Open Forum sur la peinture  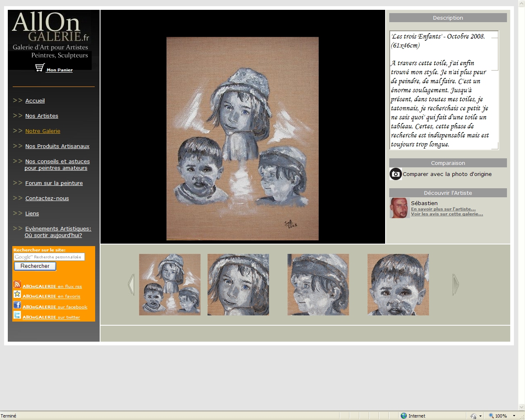[x=54, y=183]
